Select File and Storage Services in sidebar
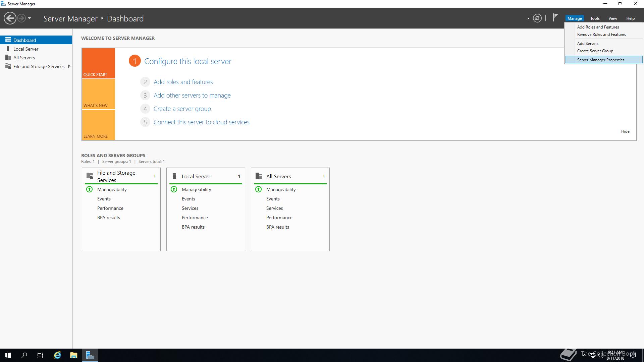The height and width of the screenshot is (362, 644). (36, 66)
